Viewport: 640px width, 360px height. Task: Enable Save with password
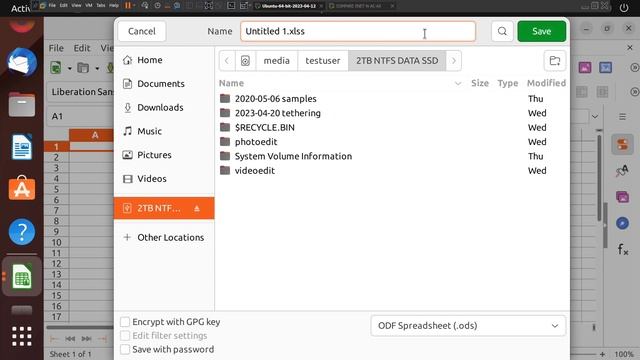point(125,349)
